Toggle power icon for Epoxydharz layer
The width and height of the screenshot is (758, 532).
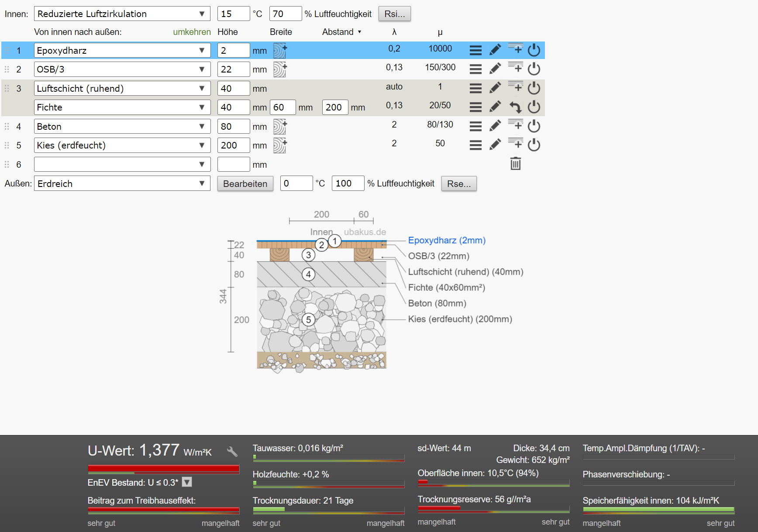point(534,50)
